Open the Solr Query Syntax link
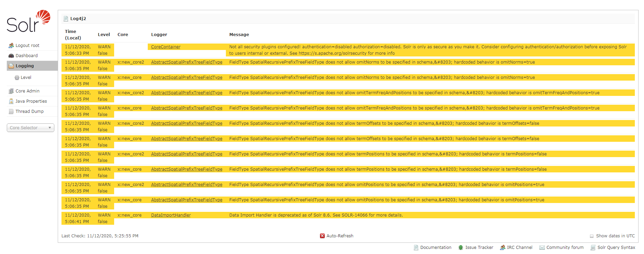644x254 pixels. (x=616, y=248)
